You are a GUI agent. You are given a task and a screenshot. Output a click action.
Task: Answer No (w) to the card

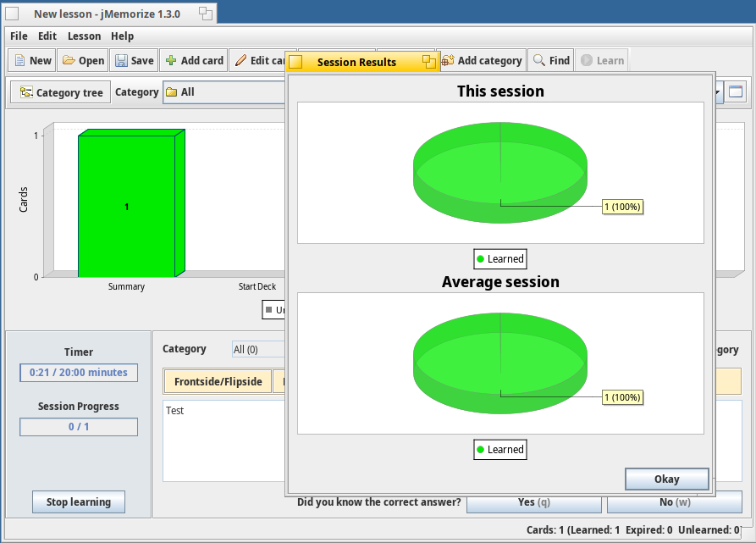675,502
